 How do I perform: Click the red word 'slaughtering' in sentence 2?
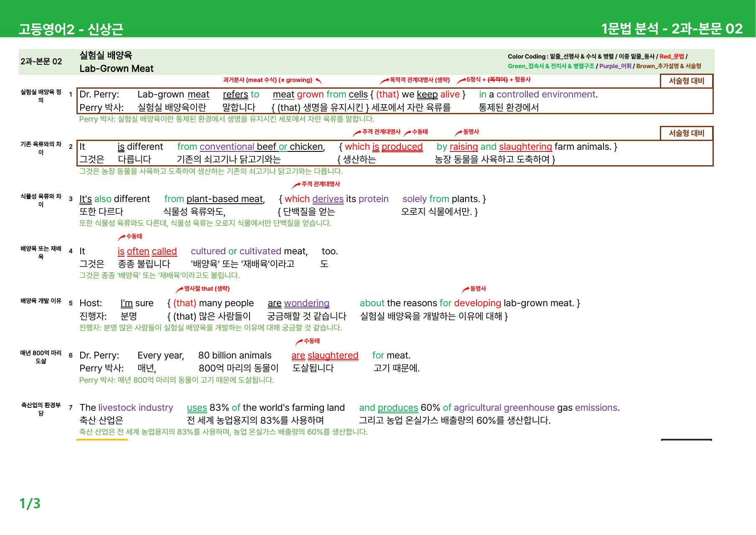525,147
